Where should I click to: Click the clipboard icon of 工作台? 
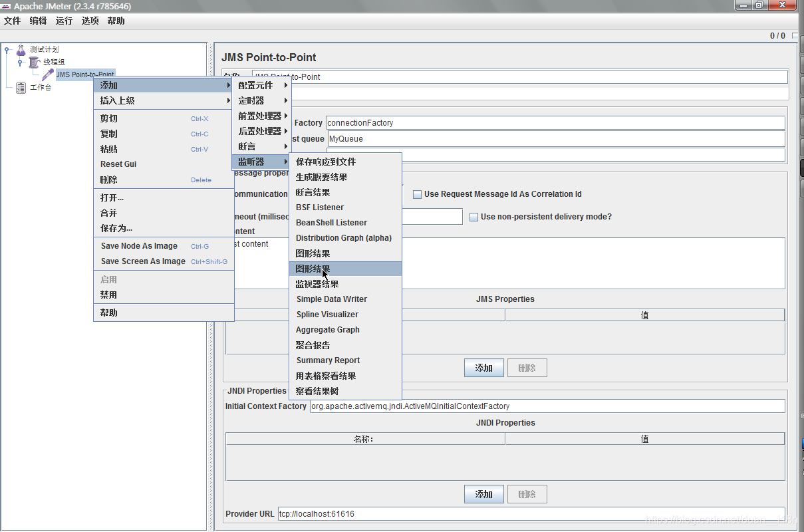click(x=21, y=87)
